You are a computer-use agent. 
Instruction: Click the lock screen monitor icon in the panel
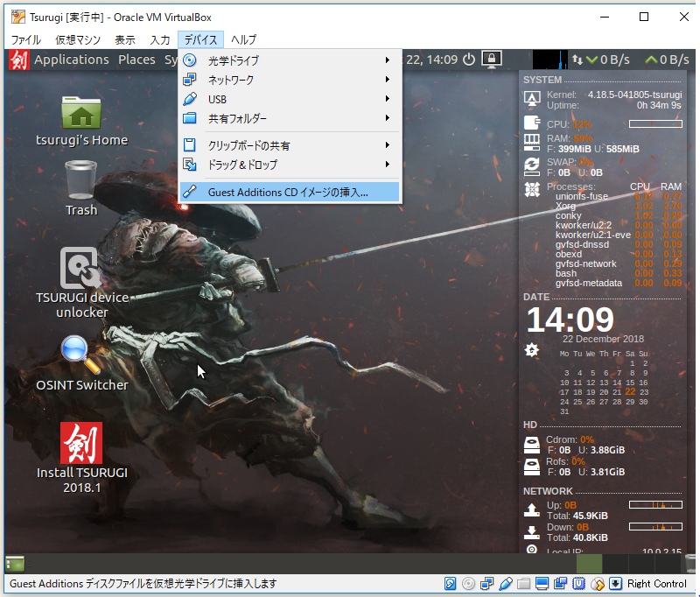[x=492, y=60]
